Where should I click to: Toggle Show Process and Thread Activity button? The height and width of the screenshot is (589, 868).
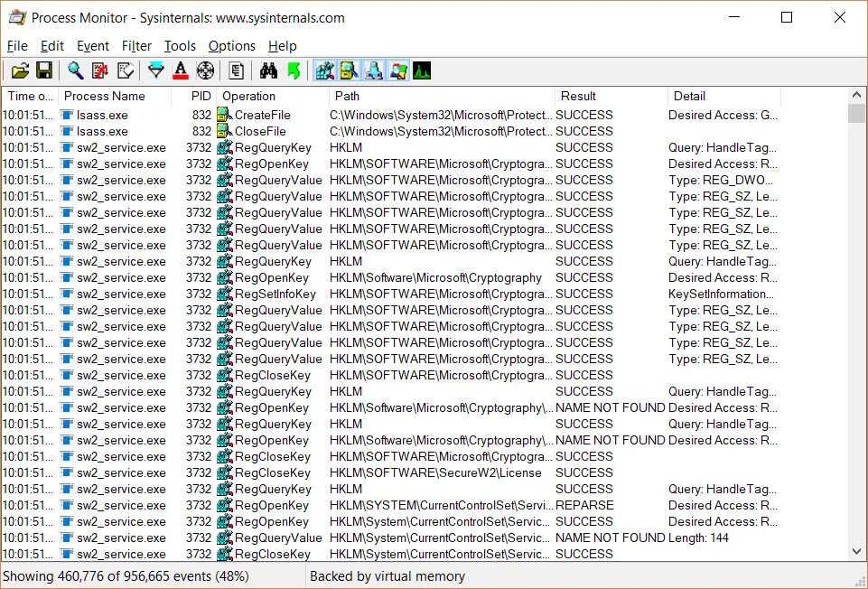pyautogui.click(x=398, y=70)
